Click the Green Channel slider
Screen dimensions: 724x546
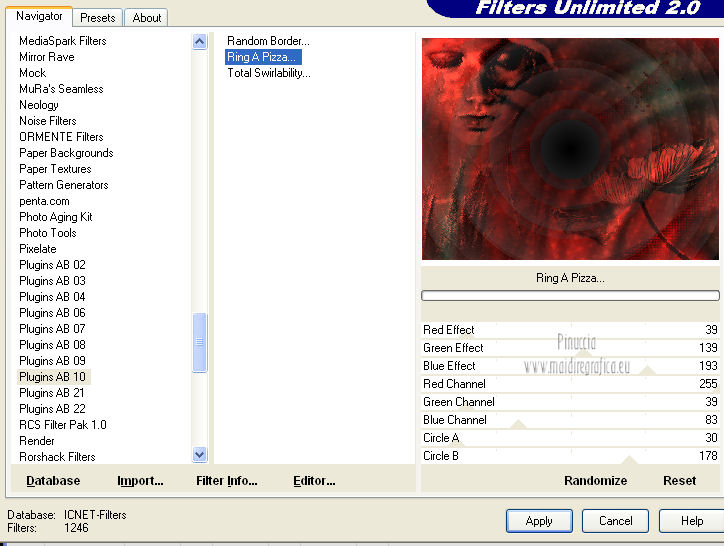click(570, 402)
